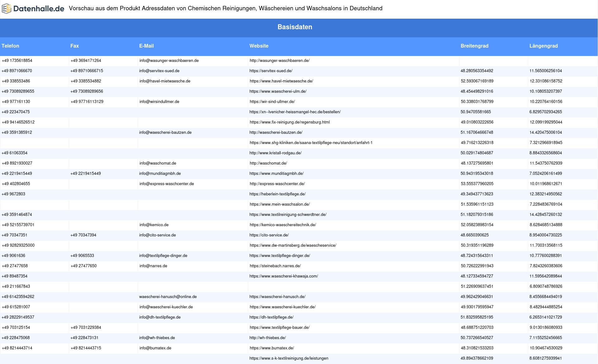Open https://www.waescherei-kuechler.de/ website link

click(x=283, y=307)
